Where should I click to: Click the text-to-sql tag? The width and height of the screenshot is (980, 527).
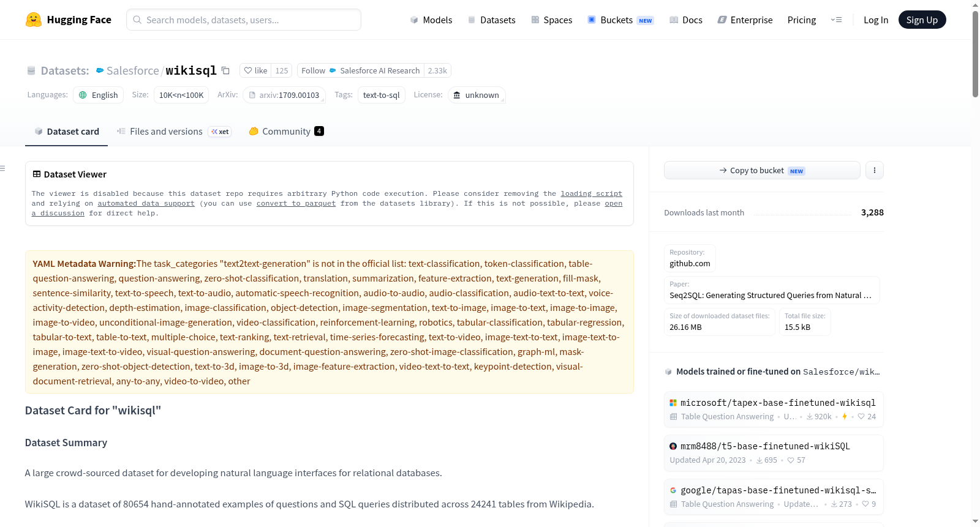pyautogui.click(x=381, y=95)
